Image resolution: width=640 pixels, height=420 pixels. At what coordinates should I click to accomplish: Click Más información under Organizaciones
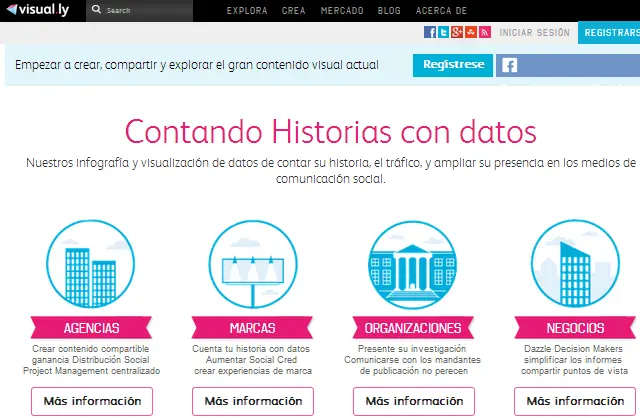tap(415, 402)
